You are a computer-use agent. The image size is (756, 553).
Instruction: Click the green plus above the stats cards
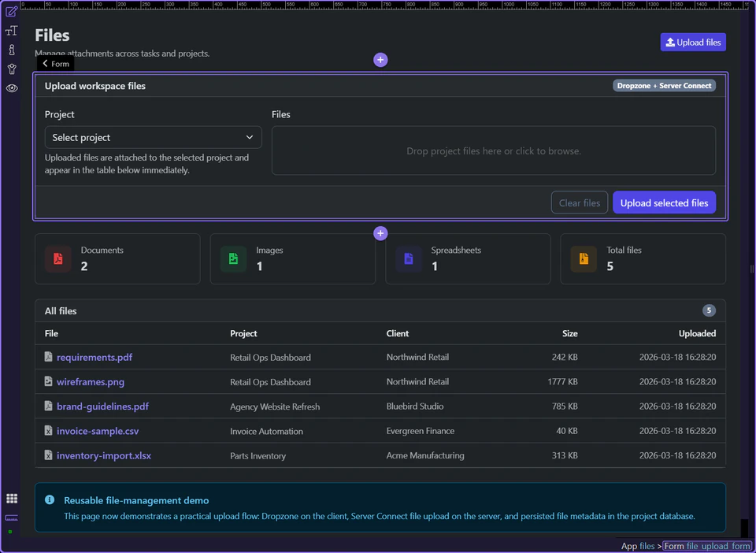click(x=380, y=233)
